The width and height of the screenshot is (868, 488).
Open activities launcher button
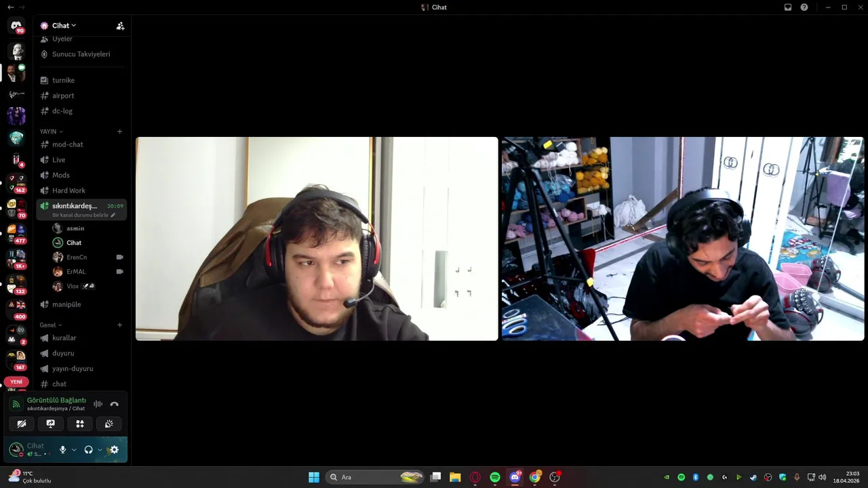point(80,424)
